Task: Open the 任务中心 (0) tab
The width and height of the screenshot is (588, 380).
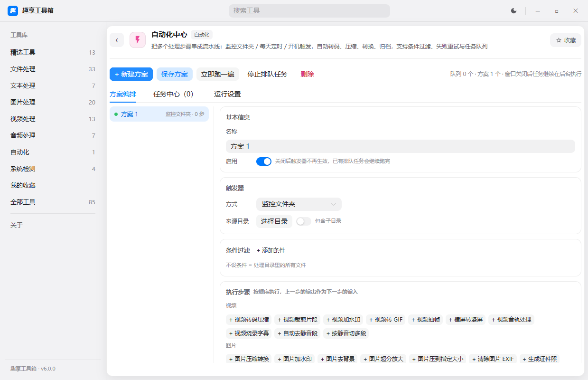Action: (x=173, y=94)
